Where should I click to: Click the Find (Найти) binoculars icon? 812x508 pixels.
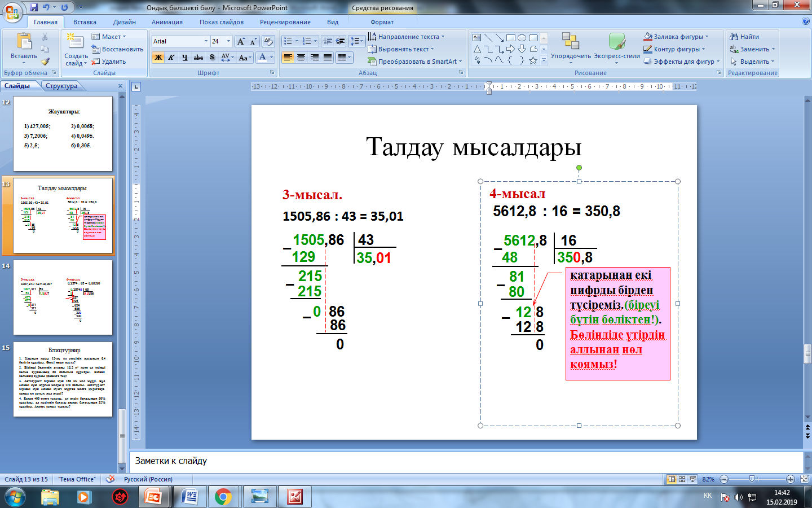(734, 37)
